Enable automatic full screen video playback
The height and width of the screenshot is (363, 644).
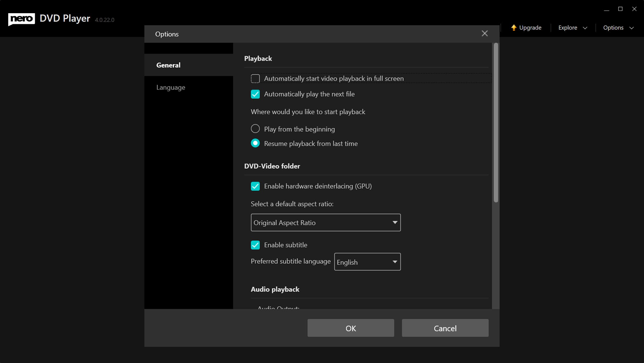255,79
